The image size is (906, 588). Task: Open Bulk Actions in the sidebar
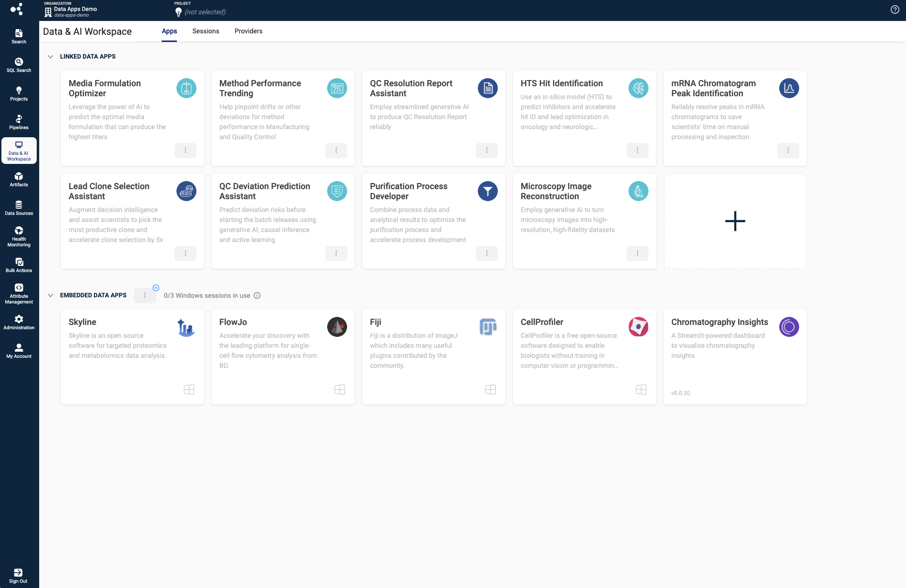[x=19, y=265]
